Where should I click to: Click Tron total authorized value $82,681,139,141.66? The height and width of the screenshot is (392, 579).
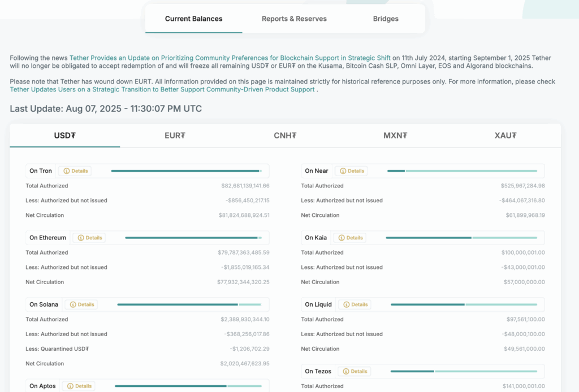[245, 186]
